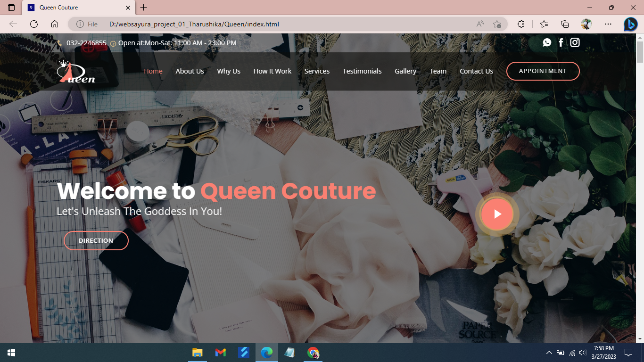Navigate to the Testimonials menu item
644x362 pixels.
[362, 71]
